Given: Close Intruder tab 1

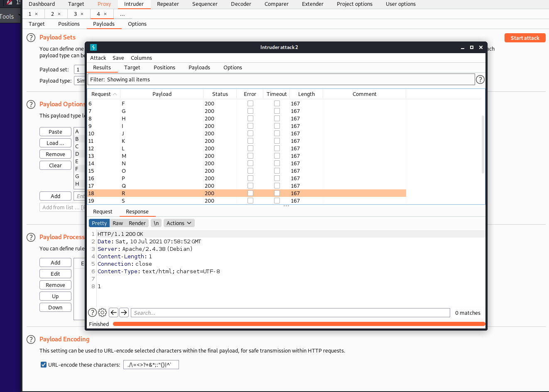Looking at the screenshot, I should (x=37, y=14).
